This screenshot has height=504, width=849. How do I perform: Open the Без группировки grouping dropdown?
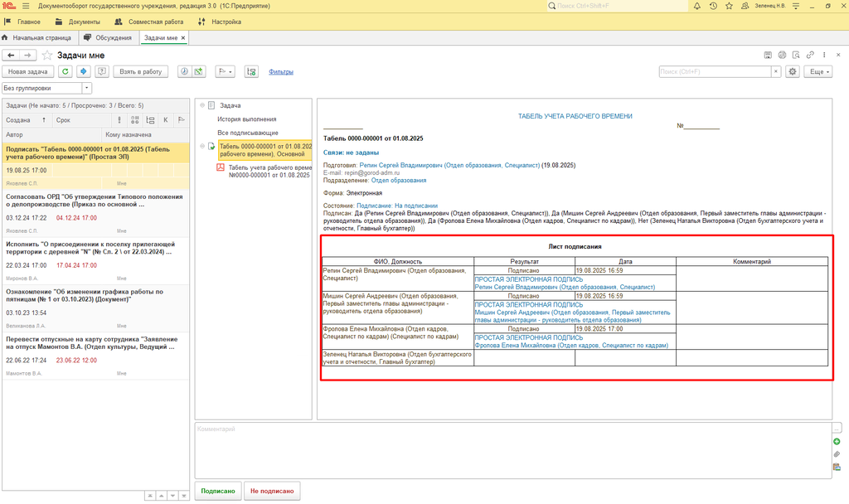point(87,88)
